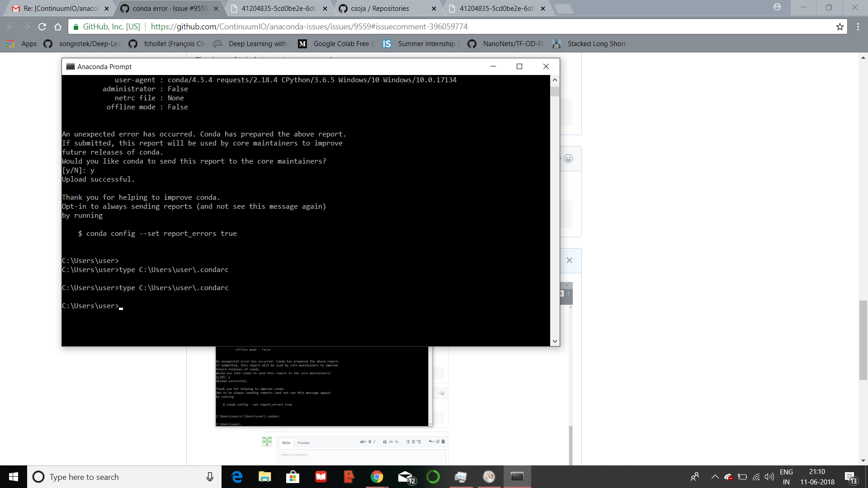Toggle the emoji reaction smiley
868x488 pixels.
coord(568,159)
